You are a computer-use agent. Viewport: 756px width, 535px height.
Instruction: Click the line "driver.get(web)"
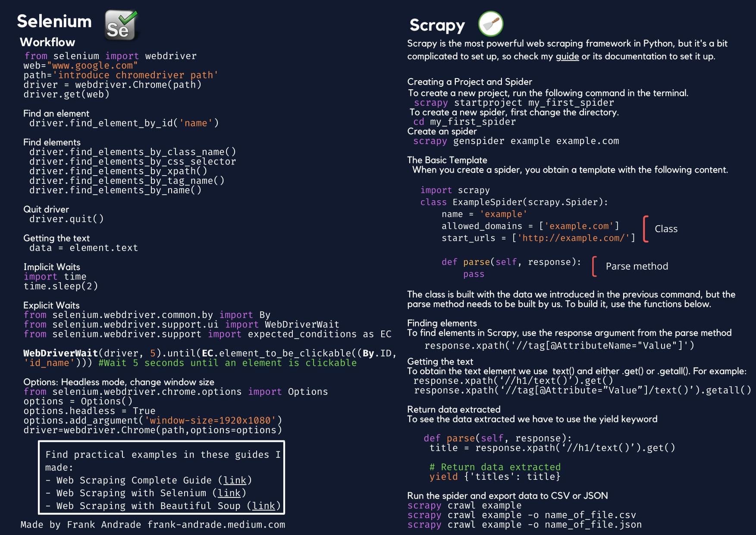(66, 94)
